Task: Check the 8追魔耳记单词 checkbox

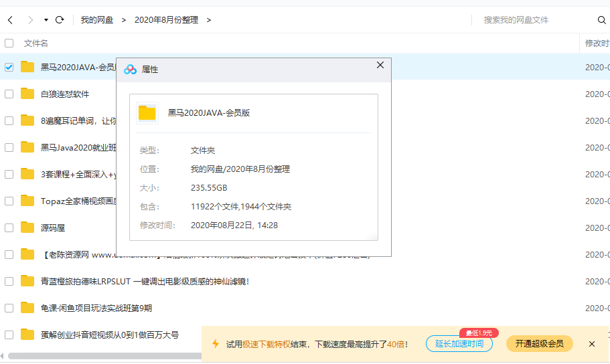Action: tap(9, 121)
